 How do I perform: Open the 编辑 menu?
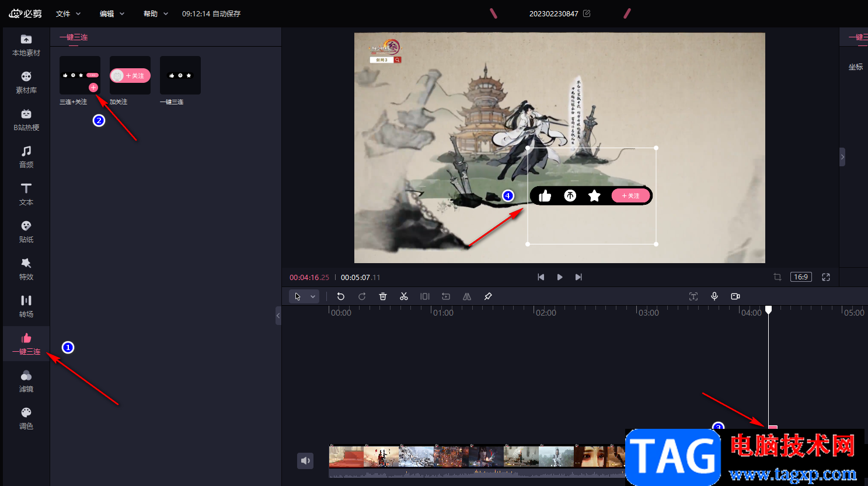(x=112, y=13)
